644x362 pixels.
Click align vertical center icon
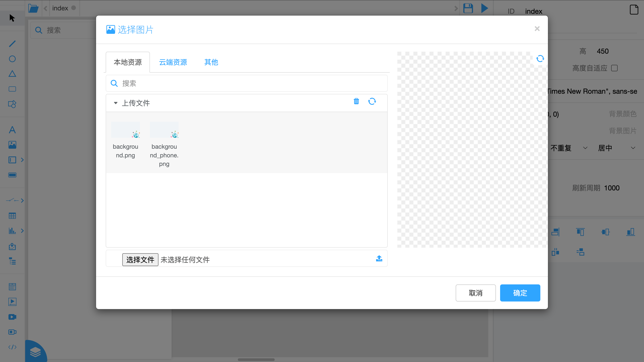pos(605,232)
